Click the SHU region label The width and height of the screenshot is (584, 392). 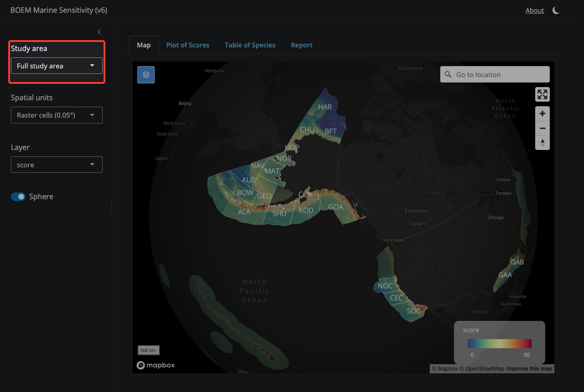click(279, 213)
